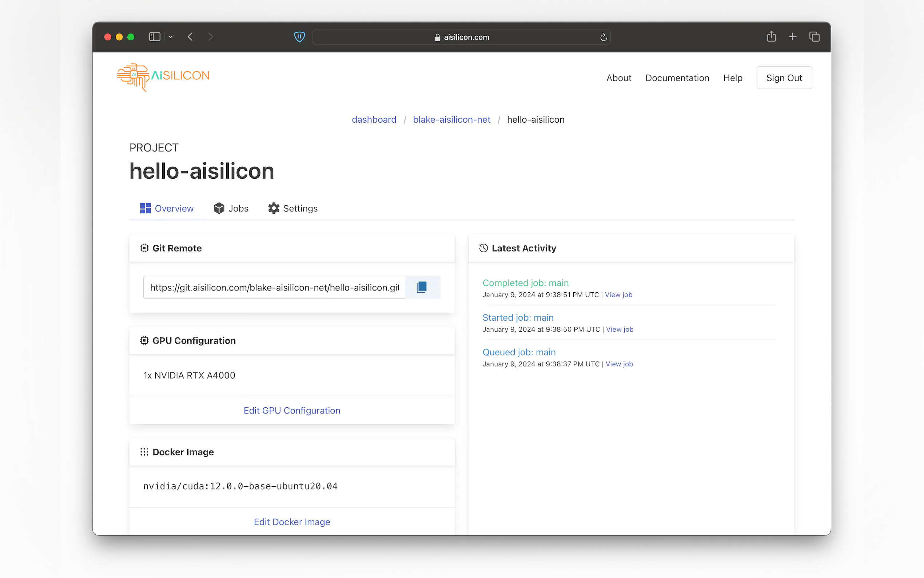The height and width of the screenshot is (578, 924).
Task: Click Edit Docker Image link
Action: pos(292,522)
